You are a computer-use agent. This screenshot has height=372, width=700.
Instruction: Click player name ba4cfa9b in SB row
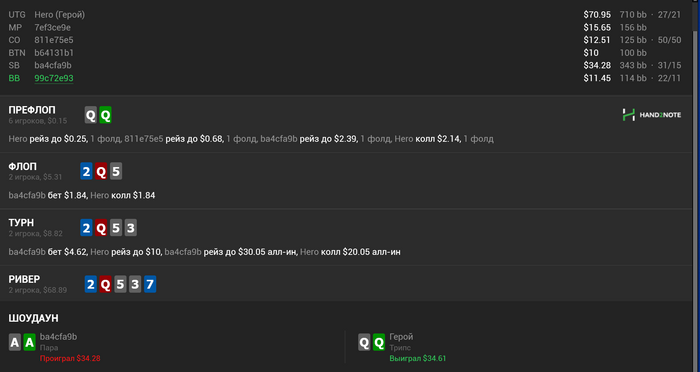53,65
